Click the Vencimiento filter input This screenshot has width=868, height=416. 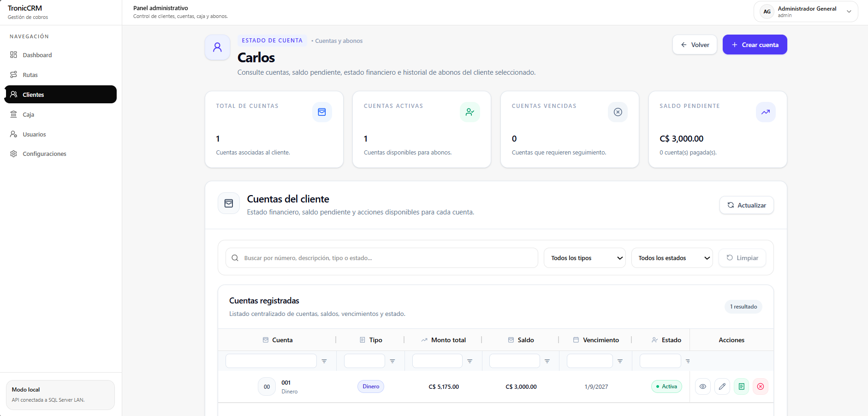pyautogui.click(x=590, y=361)
